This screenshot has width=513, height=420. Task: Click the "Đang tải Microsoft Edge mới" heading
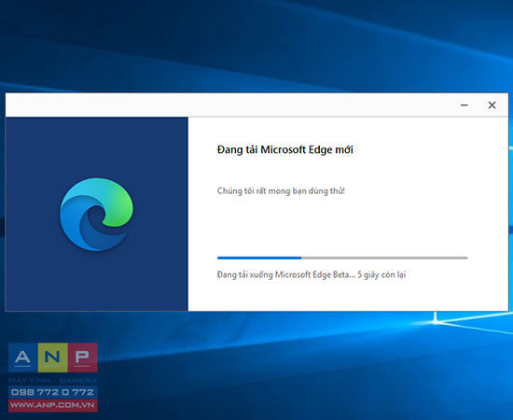click(x=285, y=150)
